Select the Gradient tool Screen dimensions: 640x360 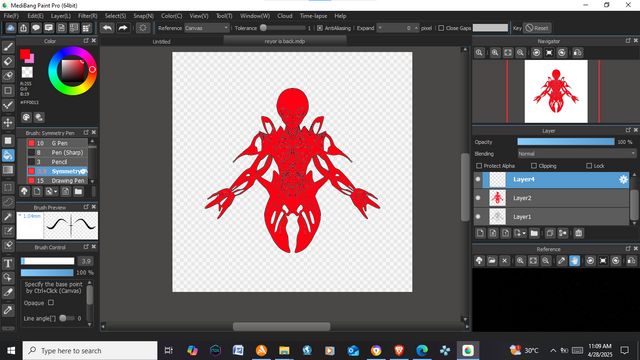8,170
